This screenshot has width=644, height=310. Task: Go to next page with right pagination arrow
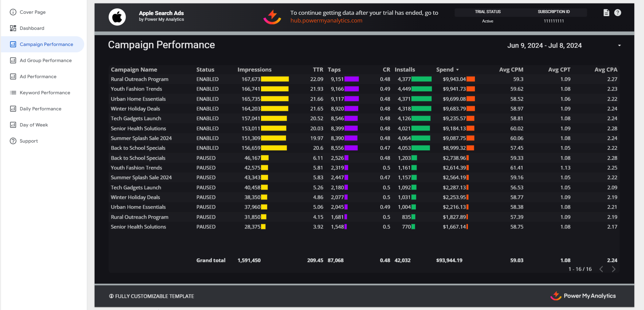tap(614, 269)
